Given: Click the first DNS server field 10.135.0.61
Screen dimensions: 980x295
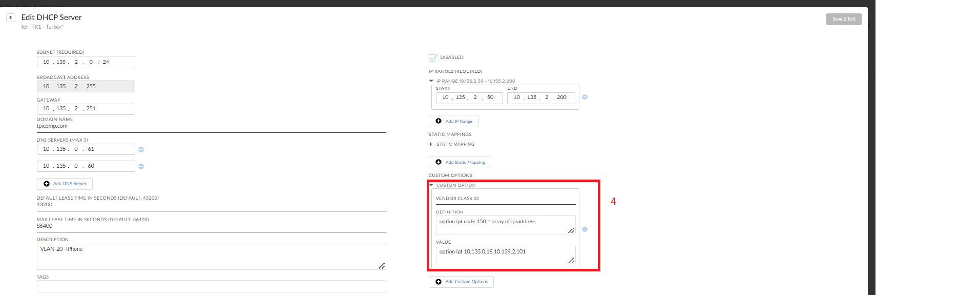Looking at the screenshot, I should [86, 149].
